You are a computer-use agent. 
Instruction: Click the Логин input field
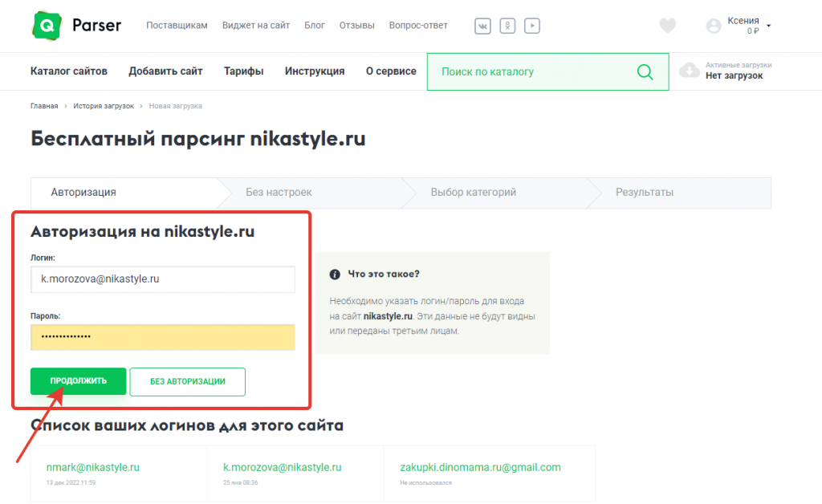(162, 279)
